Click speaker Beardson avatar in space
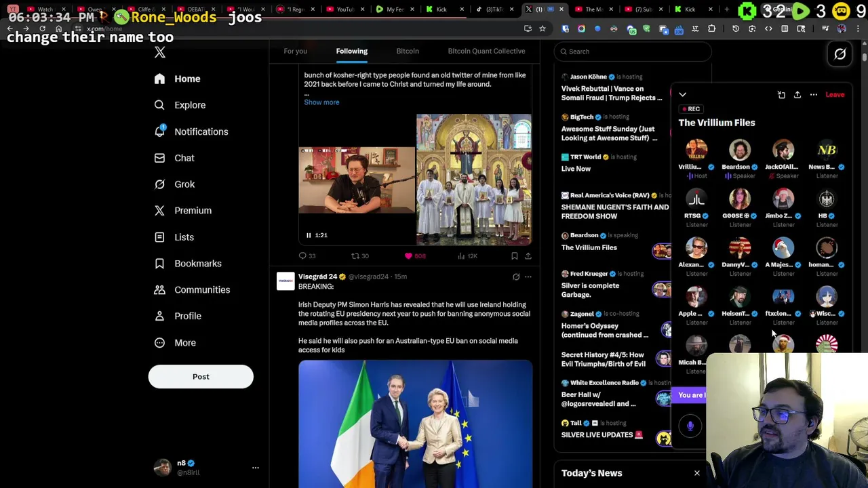The height and width of the screenshot is (488, 868). click(x=740, y=150)
